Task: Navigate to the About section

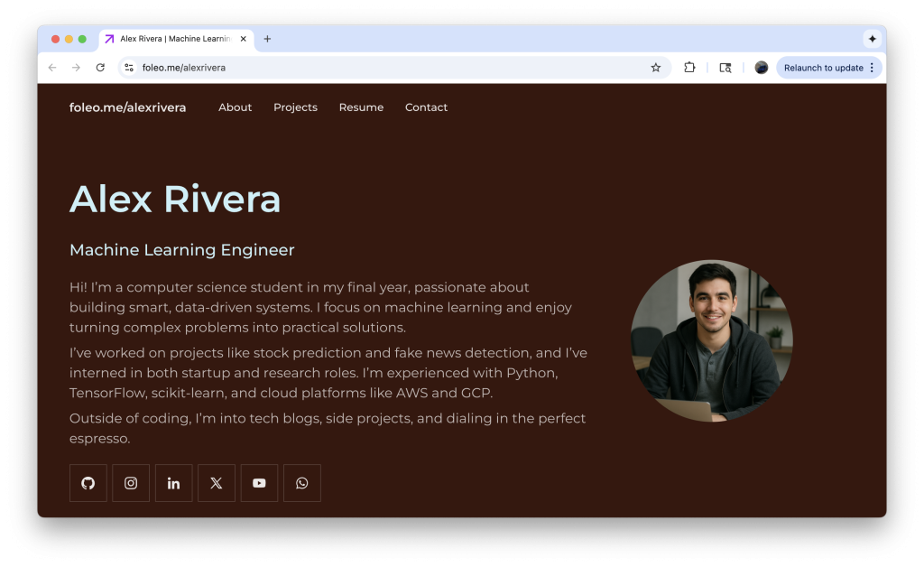Action: click(x=235, y=107)
